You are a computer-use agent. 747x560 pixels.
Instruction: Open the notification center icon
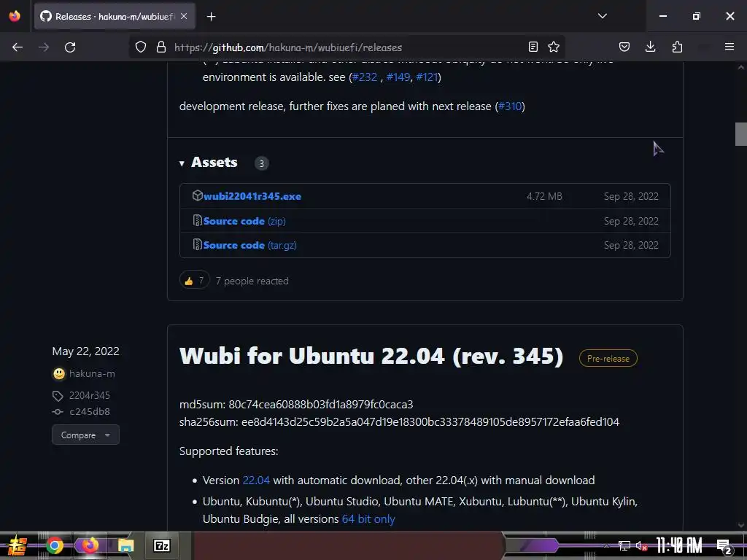pyautogui.click(x=723, y=545)
